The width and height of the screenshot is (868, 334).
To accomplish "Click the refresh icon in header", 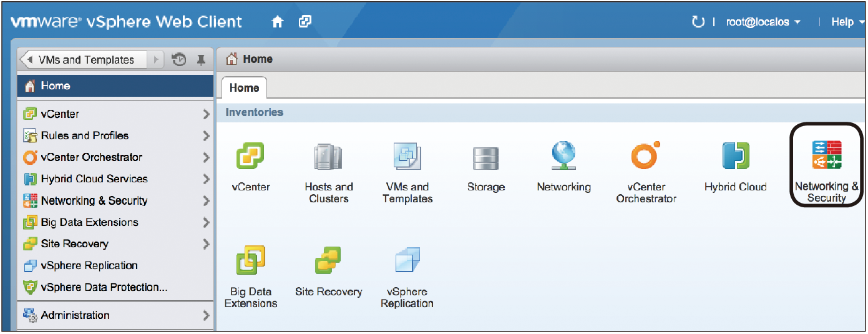I will 698,22.
